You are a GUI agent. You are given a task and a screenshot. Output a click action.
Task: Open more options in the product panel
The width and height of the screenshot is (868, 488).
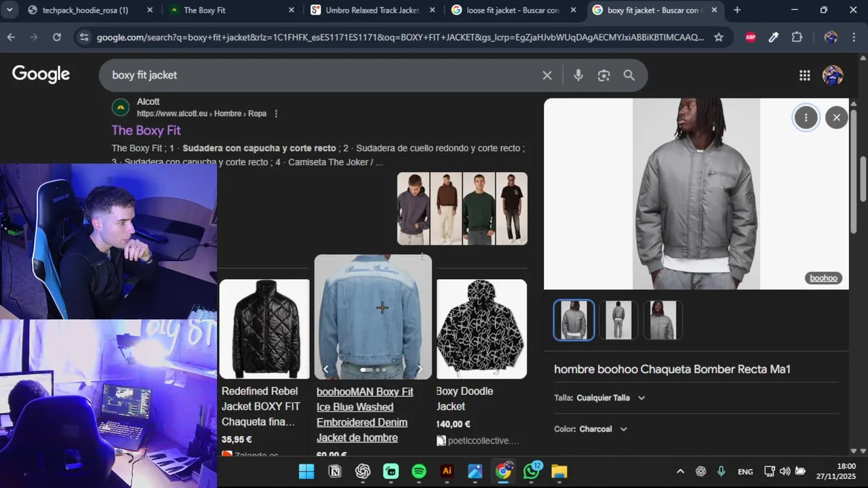tap(806, 117)
